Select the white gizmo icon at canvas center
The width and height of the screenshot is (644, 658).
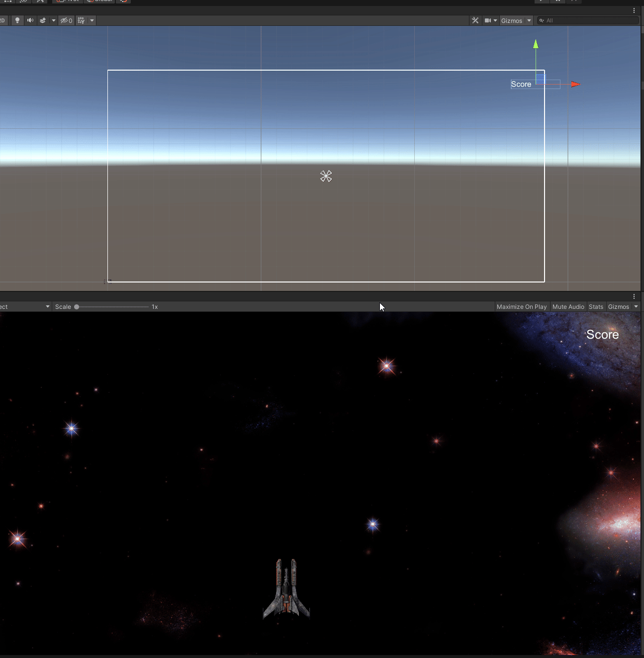326,176
